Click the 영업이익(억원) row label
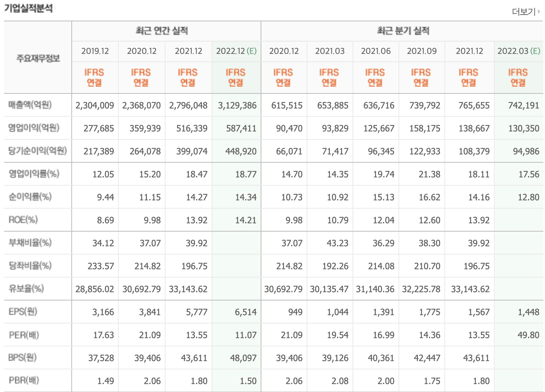Image resolution: width=545 pixels, height=392 pixels. [x=34, y=128]
